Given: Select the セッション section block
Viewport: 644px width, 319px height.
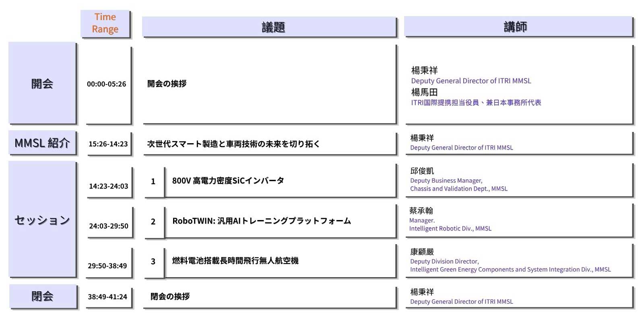Looking at the screenshot, I should click(x=42, y=219).
